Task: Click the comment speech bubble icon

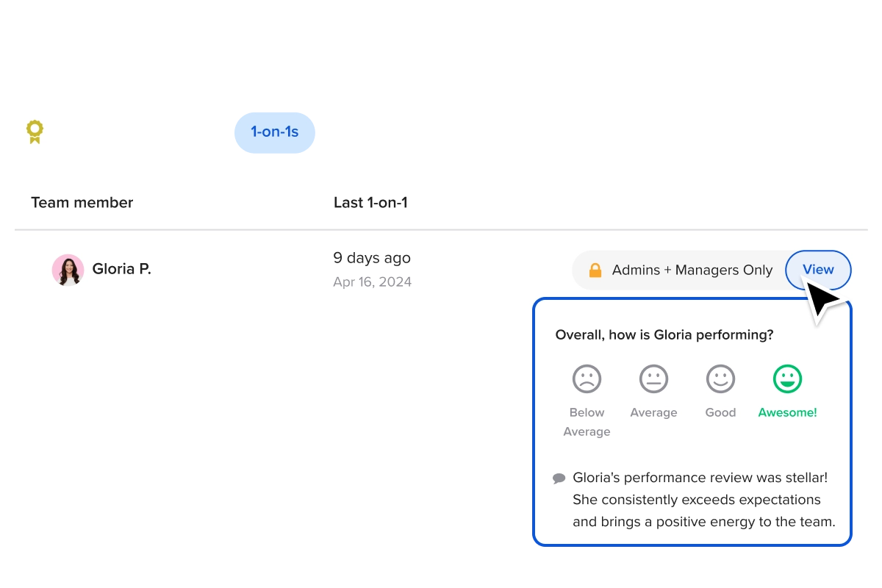Action: [559, 478]
